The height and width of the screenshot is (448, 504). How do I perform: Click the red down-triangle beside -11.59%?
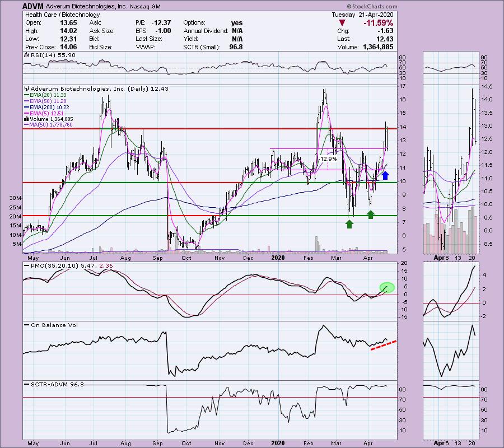[x=342, y=23]
